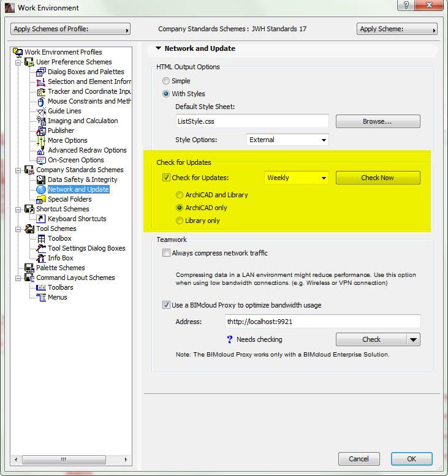Click the tree horizontal scrollbar thumb
Screen dimensions: 448x476
64,459
